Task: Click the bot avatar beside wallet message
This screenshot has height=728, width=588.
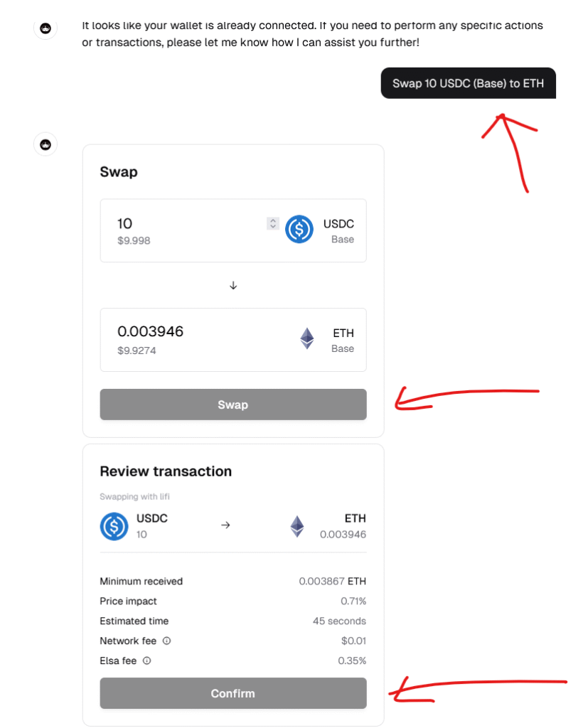Action: coord(46,28)
